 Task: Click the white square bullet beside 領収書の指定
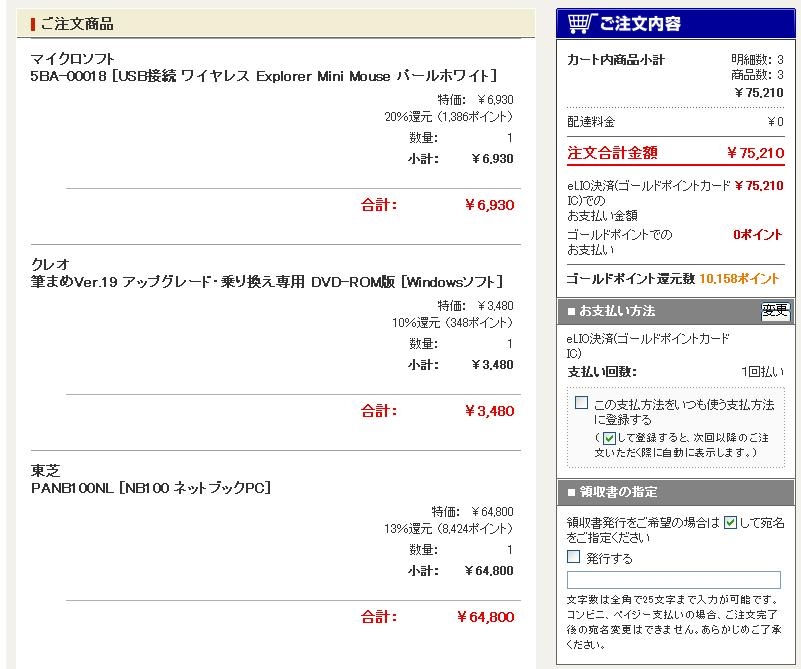[x=572, y=491]
